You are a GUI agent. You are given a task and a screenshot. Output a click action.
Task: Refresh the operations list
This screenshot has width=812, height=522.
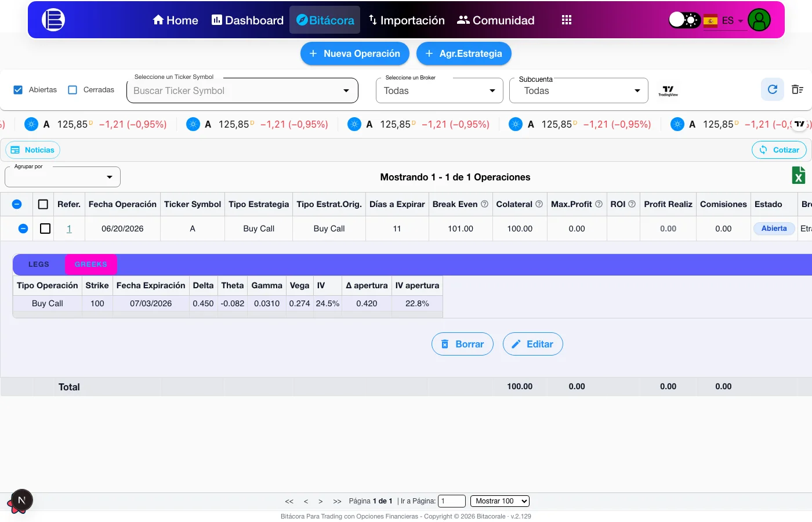773,89
